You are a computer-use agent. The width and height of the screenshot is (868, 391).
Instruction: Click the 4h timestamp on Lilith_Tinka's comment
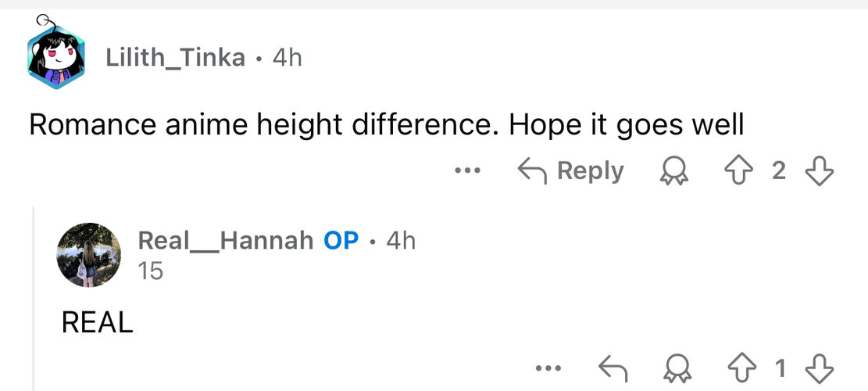point(287,58)
